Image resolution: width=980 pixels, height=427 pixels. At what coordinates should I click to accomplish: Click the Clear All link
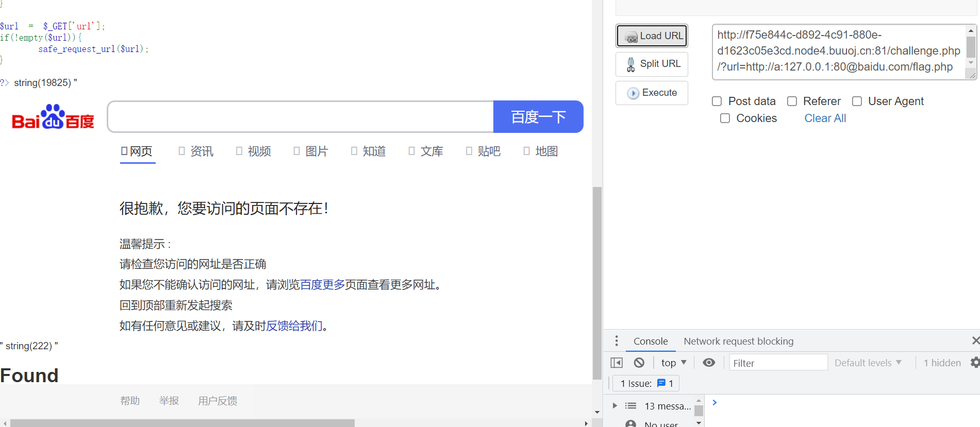[x=825, y=118]
